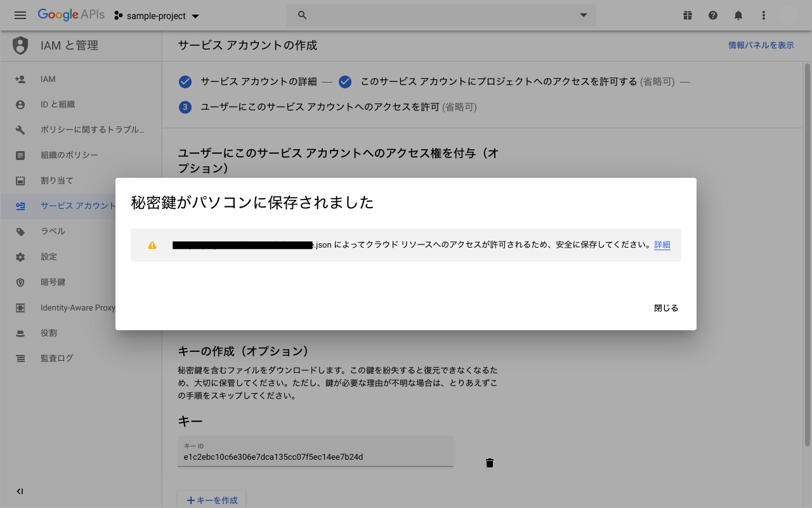Open the sample-project project selector
The image size is (812, 508).
coord(156,15)
